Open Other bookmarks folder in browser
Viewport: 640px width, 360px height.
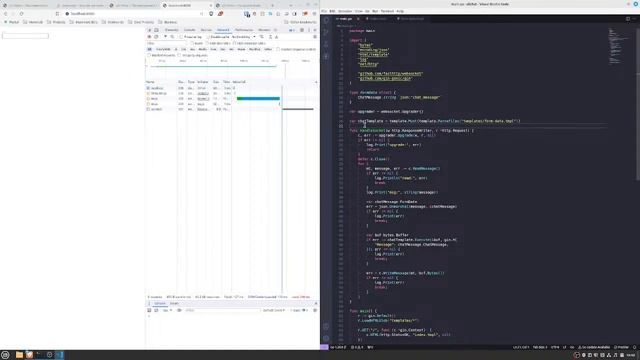300,22
